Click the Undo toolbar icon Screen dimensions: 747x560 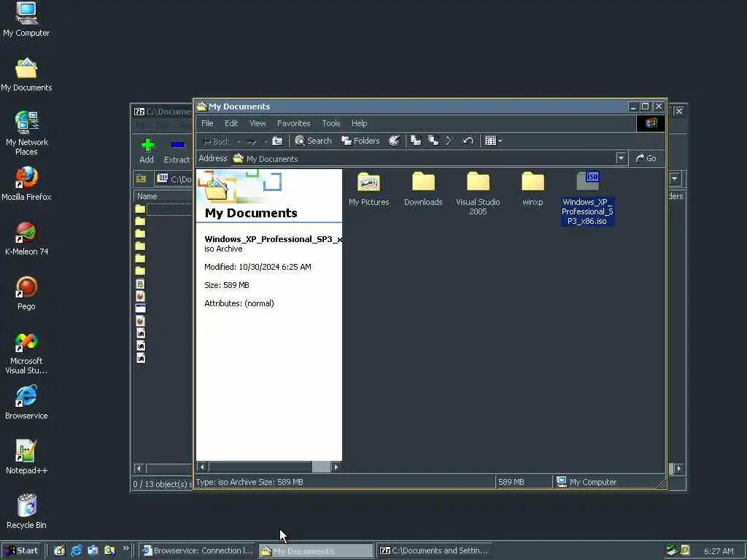[x=468, y=141]
